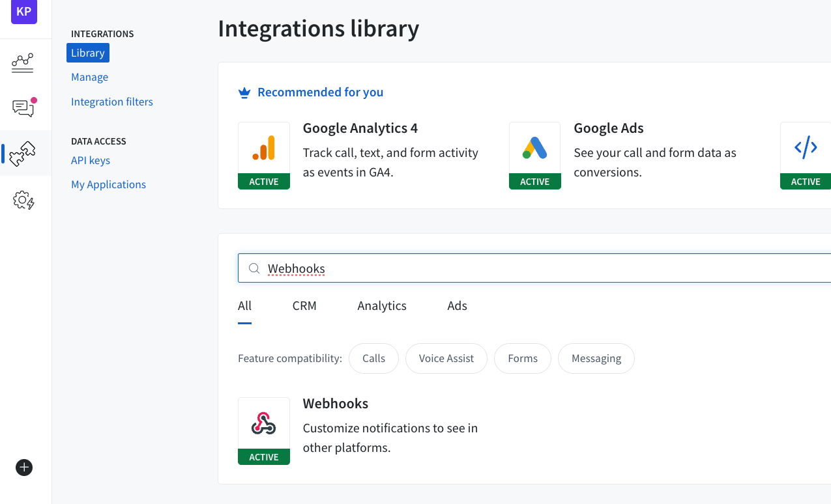Select the integrations puzzle sidebar icon
This screenshot has width=831, height=504.
click(23, 154)
